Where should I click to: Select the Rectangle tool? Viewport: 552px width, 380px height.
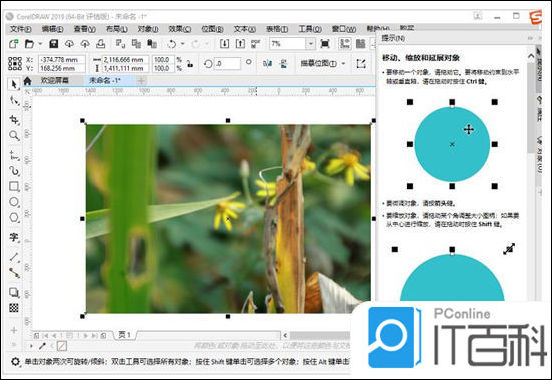[x=14, y=186]
